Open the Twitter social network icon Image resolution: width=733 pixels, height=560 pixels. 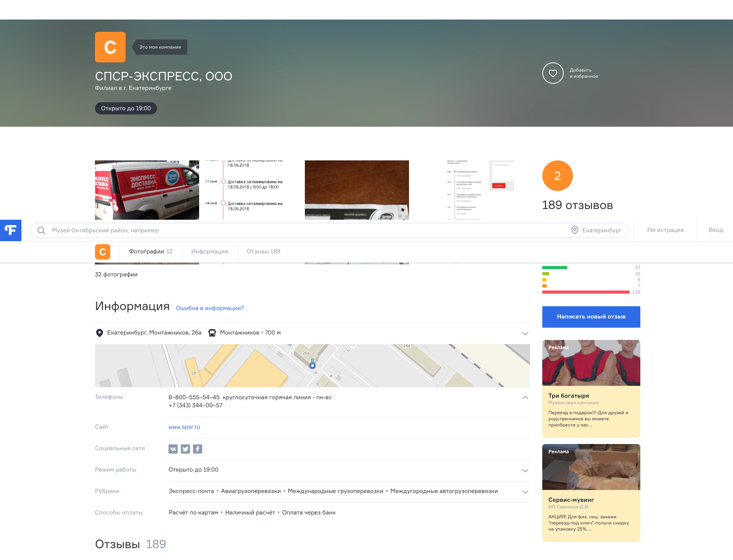185,449
